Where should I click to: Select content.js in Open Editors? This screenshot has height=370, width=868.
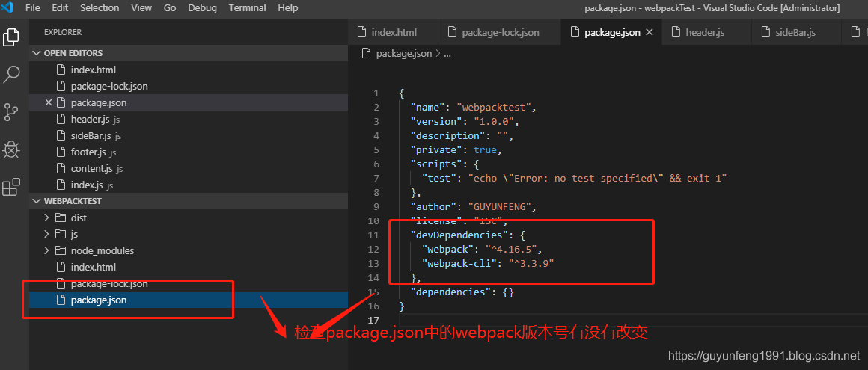coord(189,169)
